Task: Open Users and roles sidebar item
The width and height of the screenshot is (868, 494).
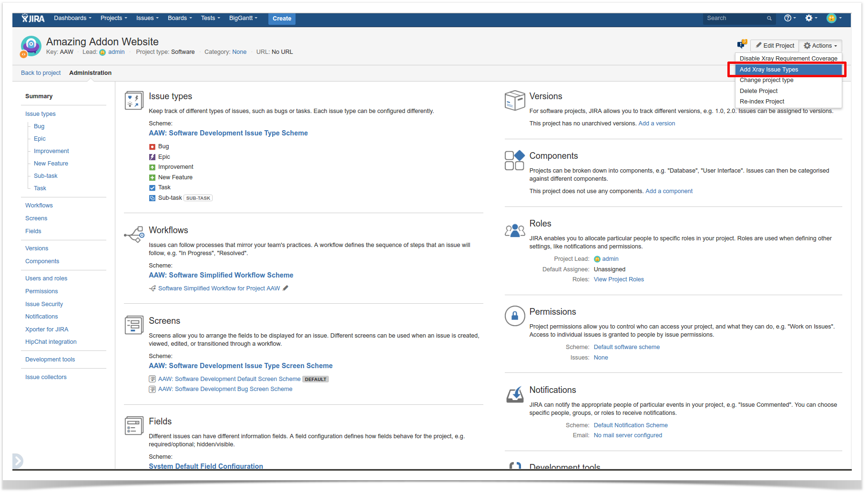Action: 46,278
